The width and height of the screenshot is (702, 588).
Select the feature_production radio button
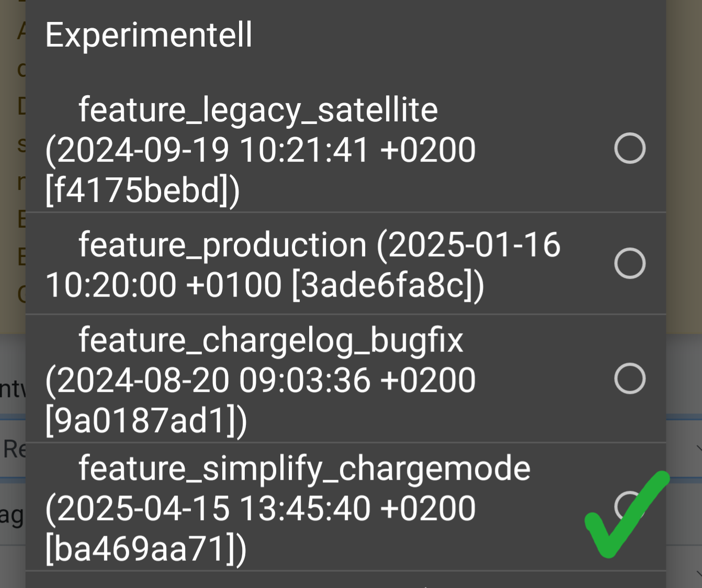630,263
